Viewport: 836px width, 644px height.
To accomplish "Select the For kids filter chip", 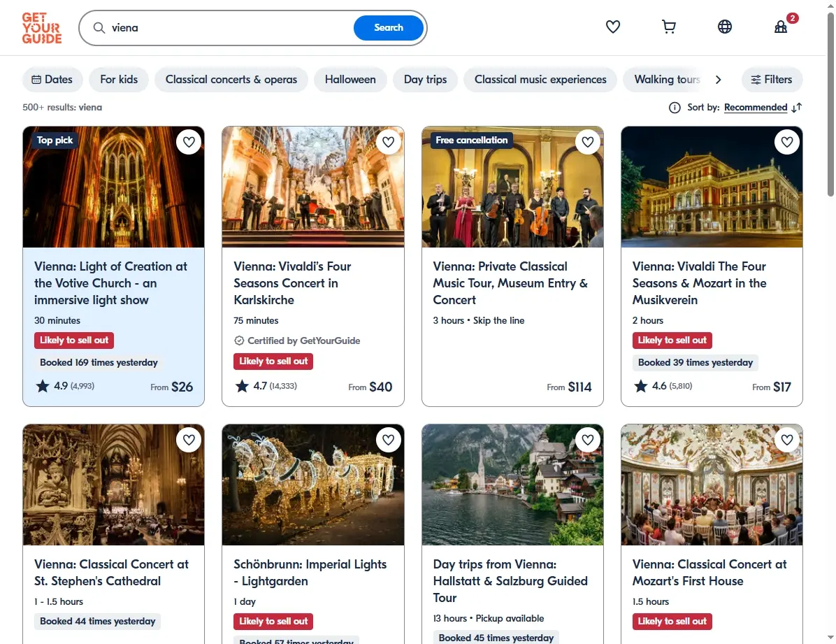I will pos(119,80).
